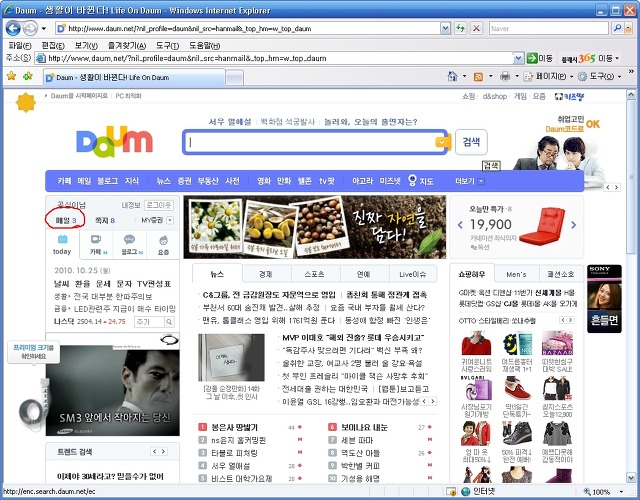Click the next arrow on 오늘만 특가 deal
Viewport: 640px width, 500px height.
click(573, 224)
